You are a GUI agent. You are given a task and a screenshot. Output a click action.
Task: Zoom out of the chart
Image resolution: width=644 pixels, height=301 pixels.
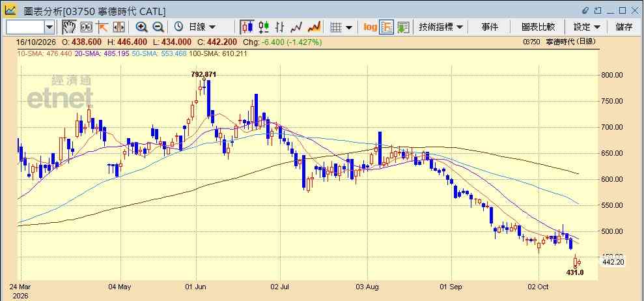point(158,27)
